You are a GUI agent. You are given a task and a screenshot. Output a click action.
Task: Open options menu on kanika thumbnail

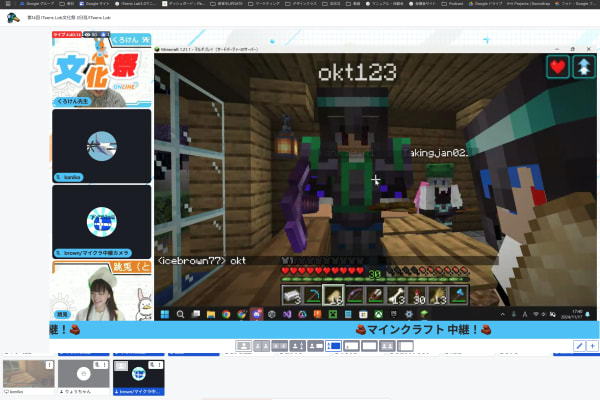point(49,365)
